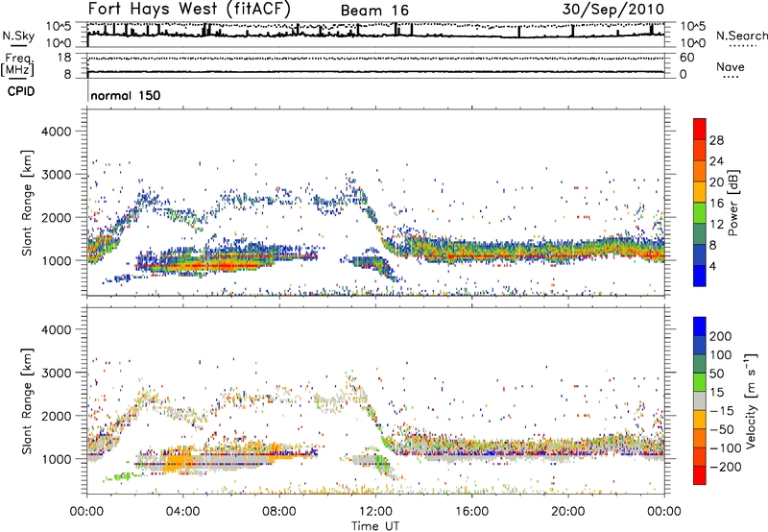Click the '20:00' time tick label

coord(568,512)
